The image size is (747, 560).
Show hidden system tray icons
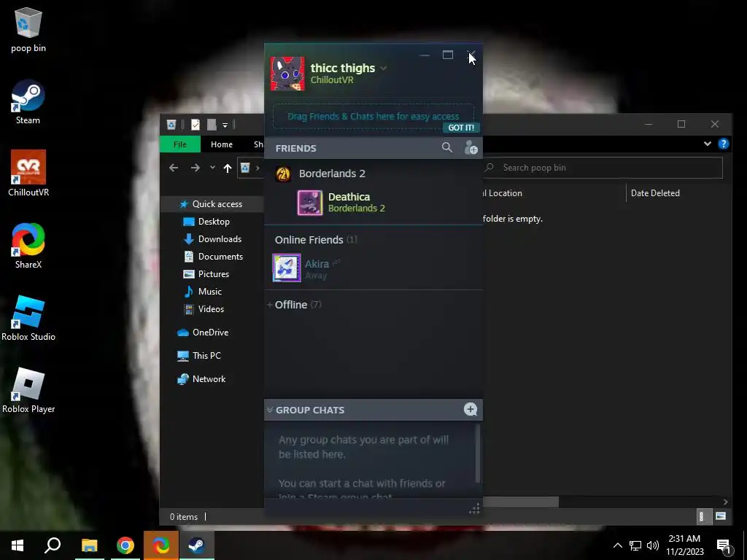pyautogui.click(x=617, y=545)
